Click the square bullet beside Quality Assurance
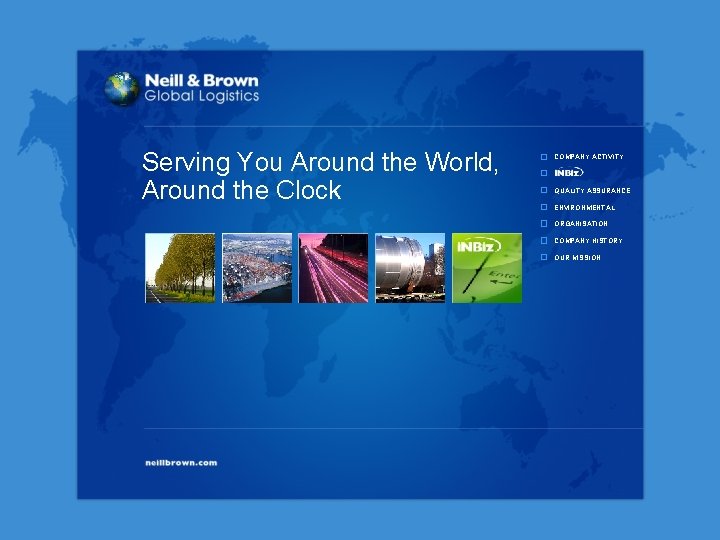Screen dimensions: 720x540 [544, 190]
